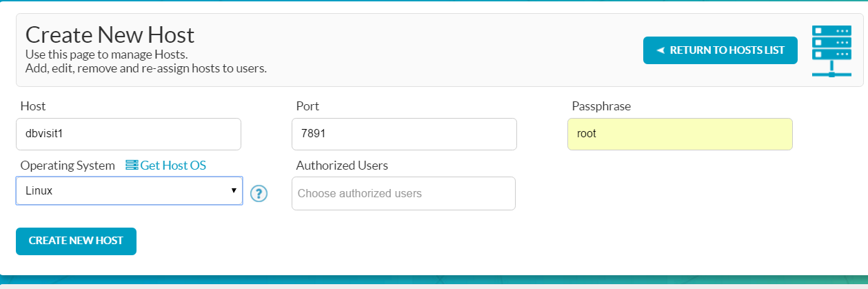The height and width of the screenshot is (289, 868).
Task: Click the Operating System label text
Action: click(68, 166)
